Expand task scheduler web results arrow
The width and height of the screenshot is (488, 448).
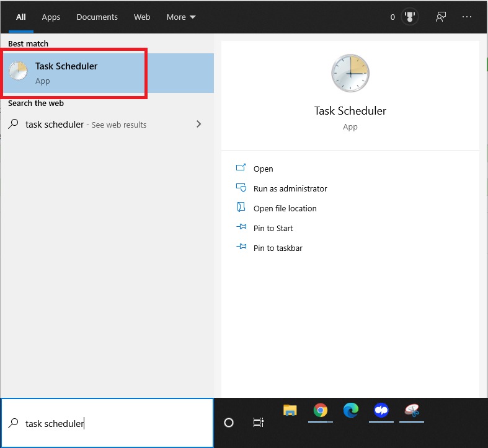(198, 124)
